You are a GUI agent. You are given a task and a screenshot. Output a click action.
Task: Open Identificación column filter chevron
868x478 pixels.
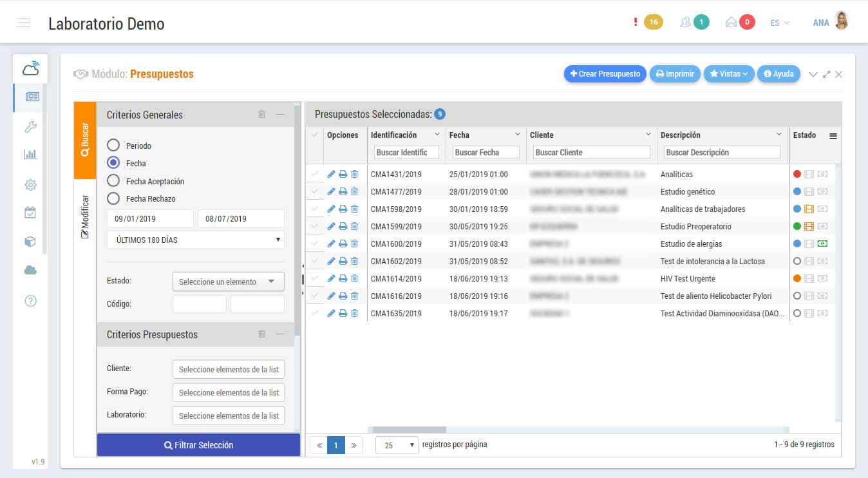tap(437, 135)
